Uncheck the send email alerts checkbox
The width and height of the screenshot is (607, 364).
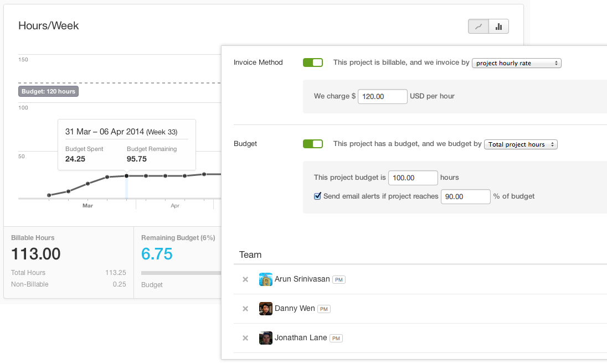click(318, 196)
